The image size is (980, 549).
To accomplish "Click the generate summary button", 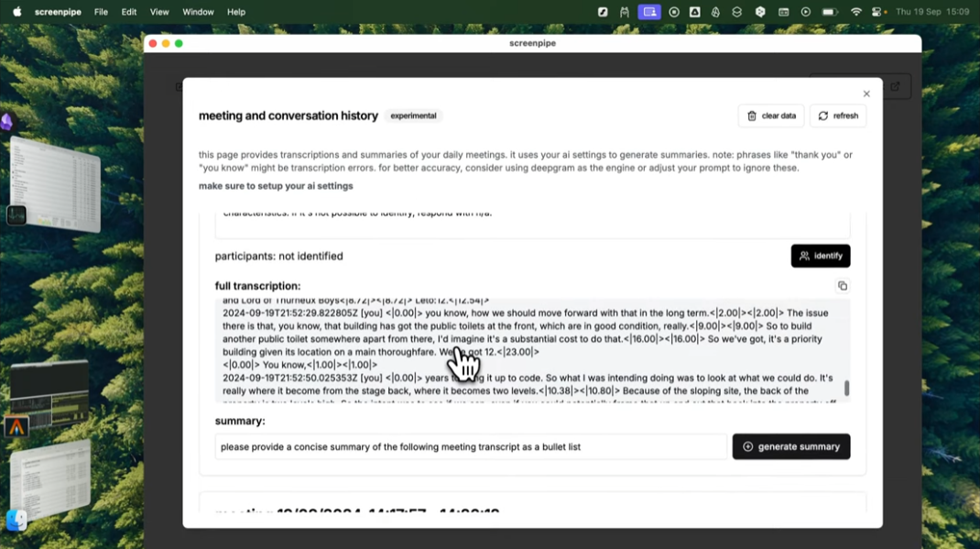I will pyautogui.click(x=790, y=446).
